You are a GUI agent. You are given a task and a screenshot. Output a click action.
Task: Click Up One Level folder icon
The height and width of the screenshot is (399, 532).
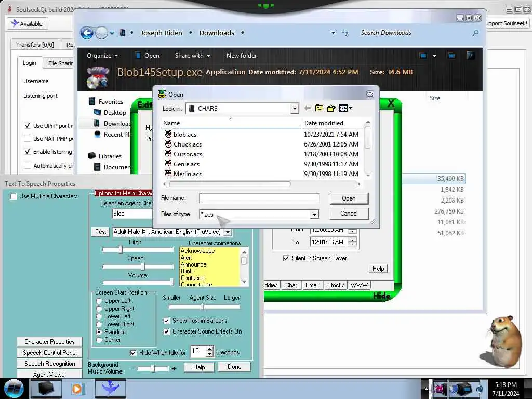(x=319, y=108)
